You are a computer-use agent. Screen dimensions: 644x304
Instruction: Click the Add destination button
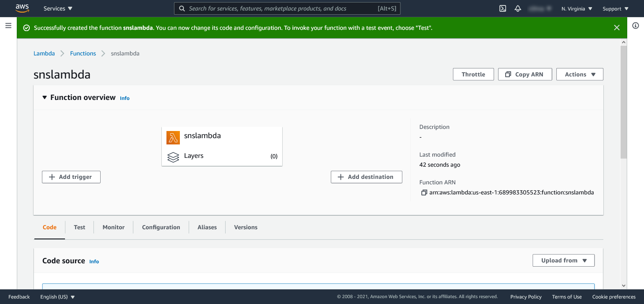pos(366,177)
